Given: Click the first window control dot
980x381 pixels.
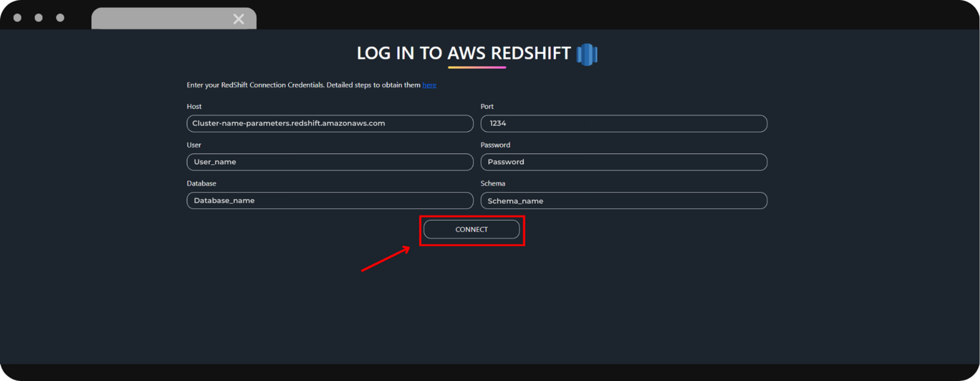Looking at the screenshot, I should pyautogui.click(x=18, y=18).
